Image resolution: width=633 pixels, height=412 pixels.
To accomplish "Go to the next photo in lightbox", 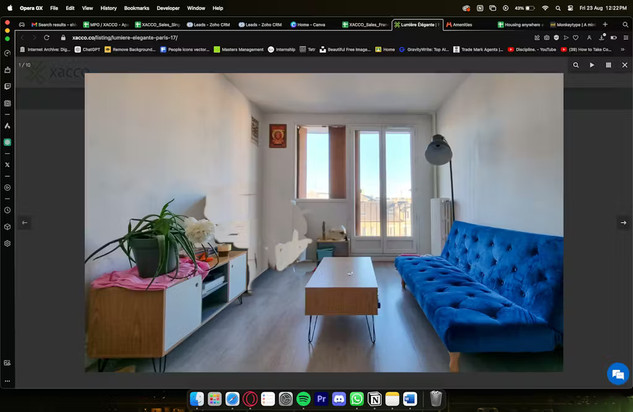I will (623, 223).
